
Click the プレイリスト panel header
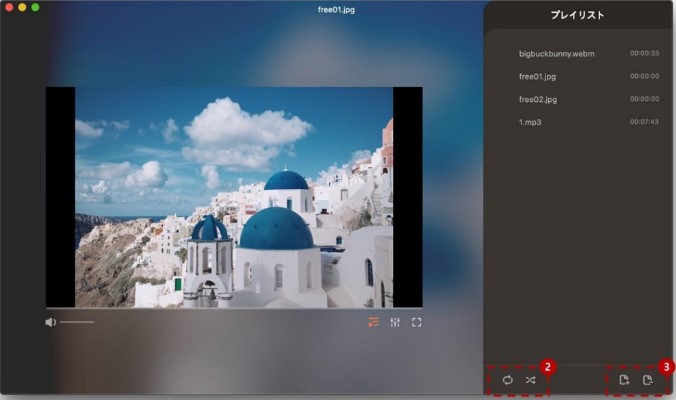point(577,15)
